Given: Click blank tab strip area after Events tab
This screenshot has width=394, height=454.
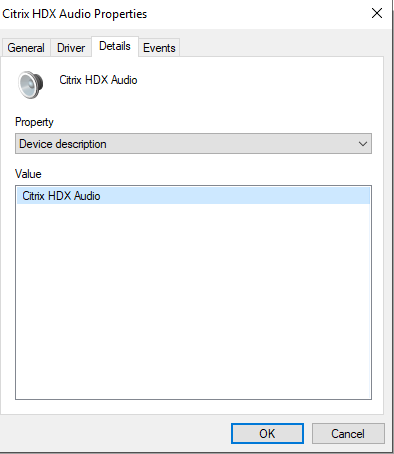Looking at the screenshot, I should [282, 47].
